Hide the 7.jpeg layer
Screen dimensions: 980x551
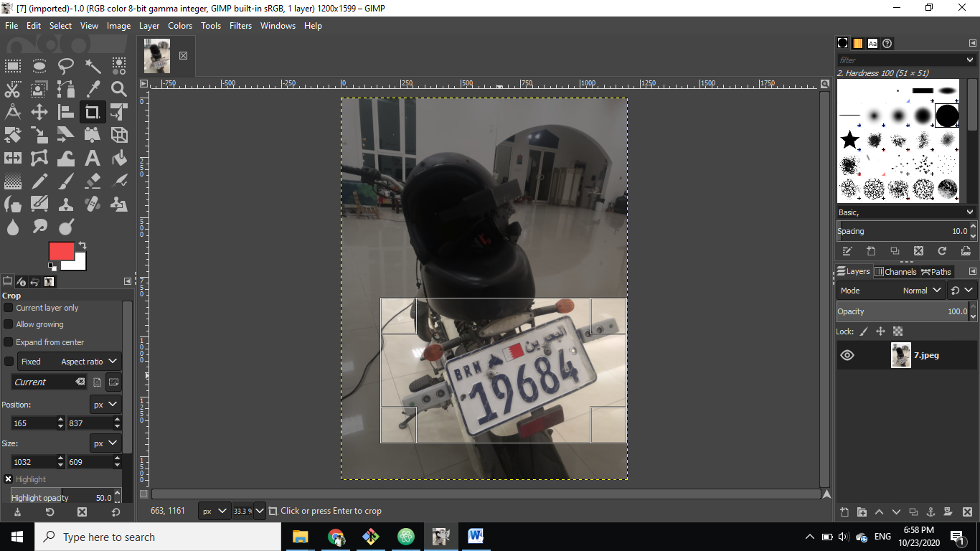click(847, 355)
